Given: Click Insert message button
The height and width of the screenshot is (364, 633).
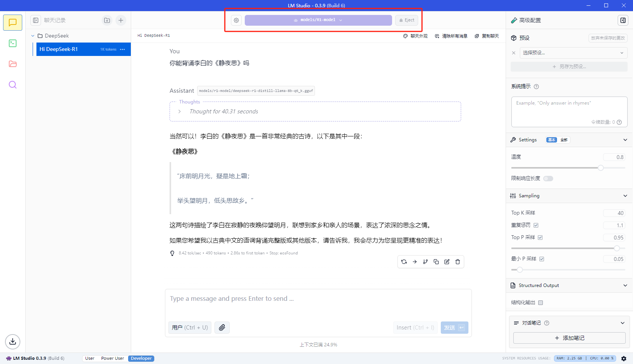Looking at the screenshot, I should pyautogui.click(x=415, y=328).
